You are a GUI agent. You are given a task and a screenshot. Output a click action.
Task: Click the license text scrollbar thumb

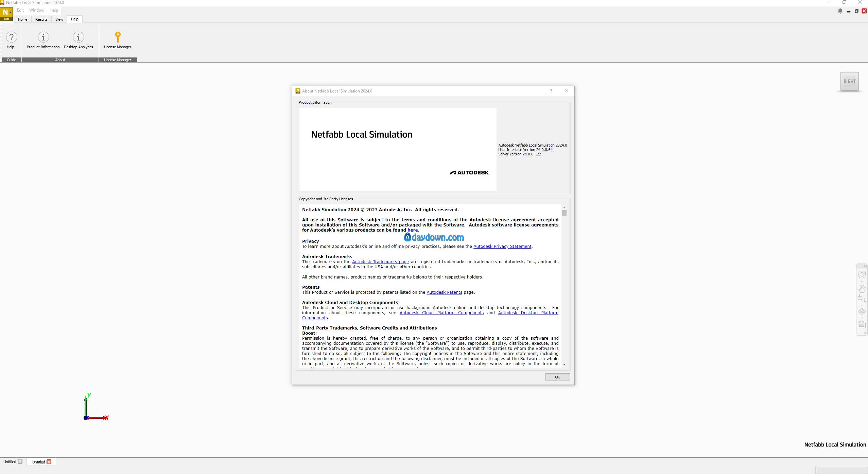(x=564, y=213)
